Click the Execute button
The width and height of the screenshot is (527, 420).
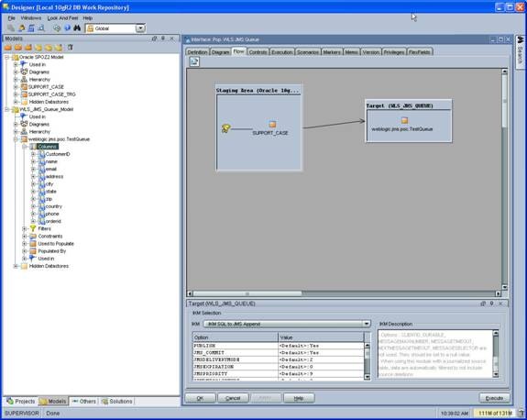pos(494,398)
